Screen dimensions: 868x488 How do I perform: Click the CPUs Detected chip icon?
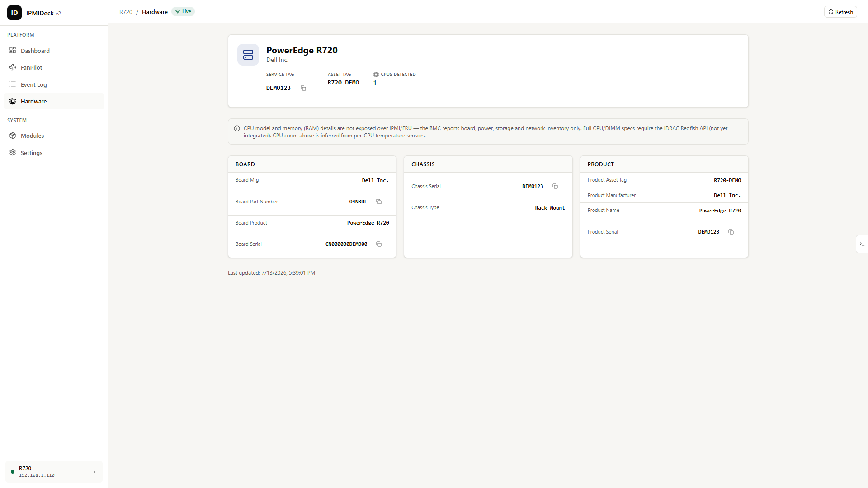(376, 75)
